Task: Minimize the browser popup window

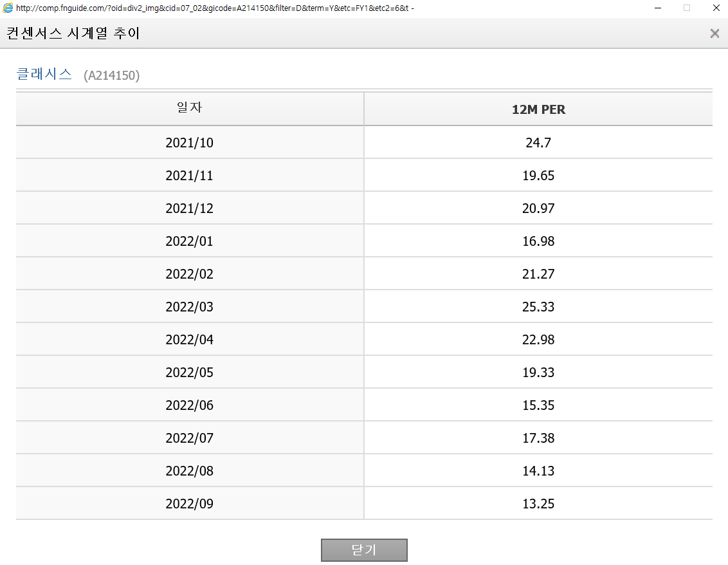Action: [657, 8]
